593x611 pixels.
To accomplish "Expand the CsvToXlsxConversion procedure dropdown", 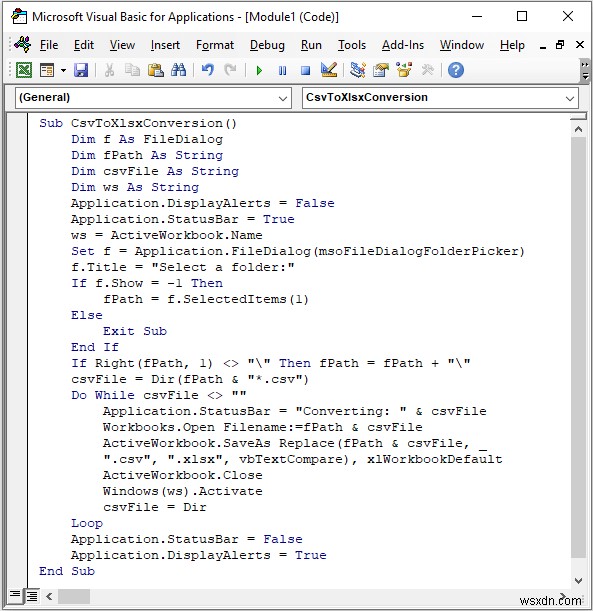I will coord(570,98).
